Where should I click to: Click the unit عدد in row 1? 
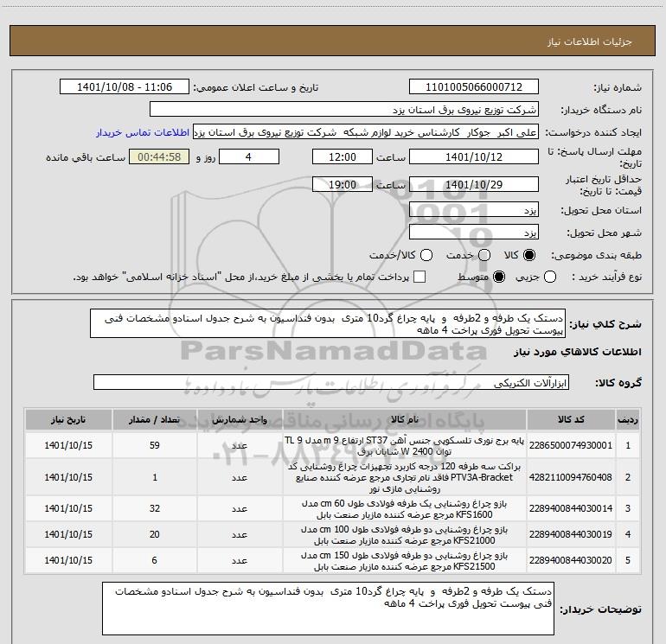pyautogui.click(x=240, y=445)
